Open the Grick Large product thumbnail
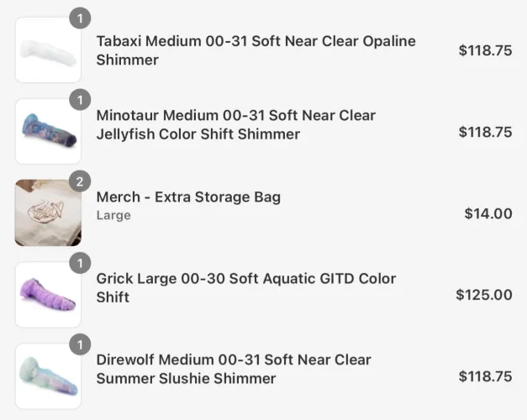This screenshot has width=527, height=420. pyautogui.click(x=48, y=295)
